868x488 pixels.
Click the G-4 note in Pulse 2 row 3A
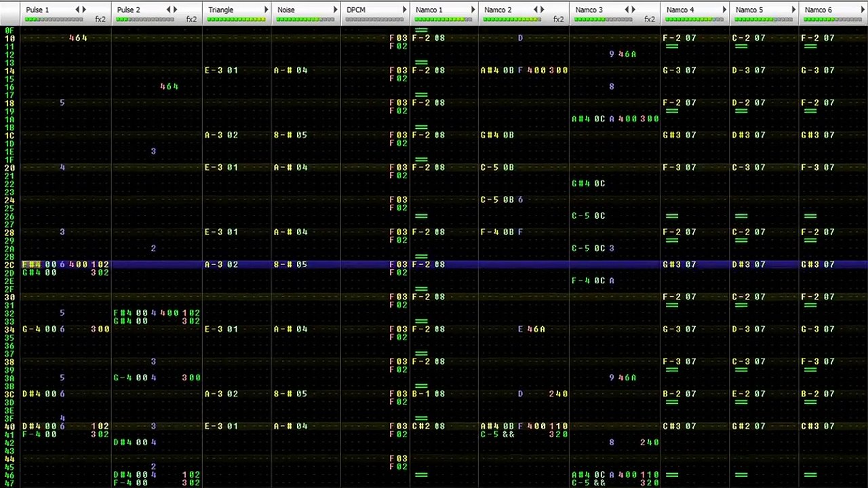[x=122, y=378]
